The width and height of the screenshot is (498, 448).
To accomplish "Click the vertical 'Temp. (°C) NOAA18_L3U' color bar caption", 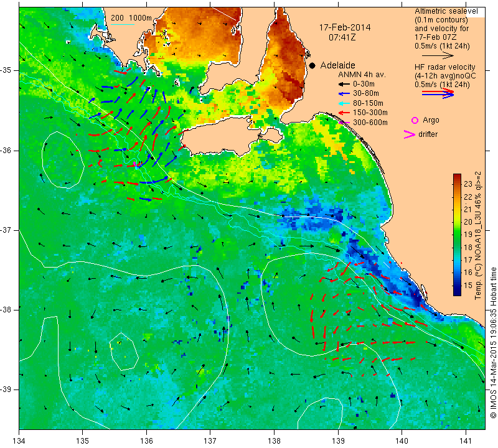I will (478, 235).
